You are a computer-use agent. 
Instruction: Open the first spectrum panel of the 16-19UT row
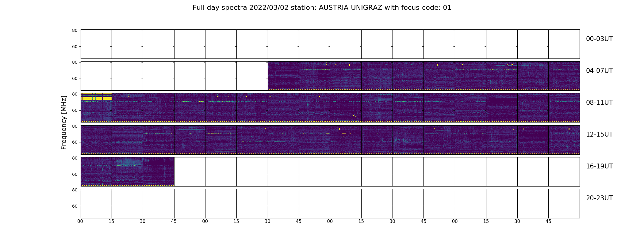96,172
